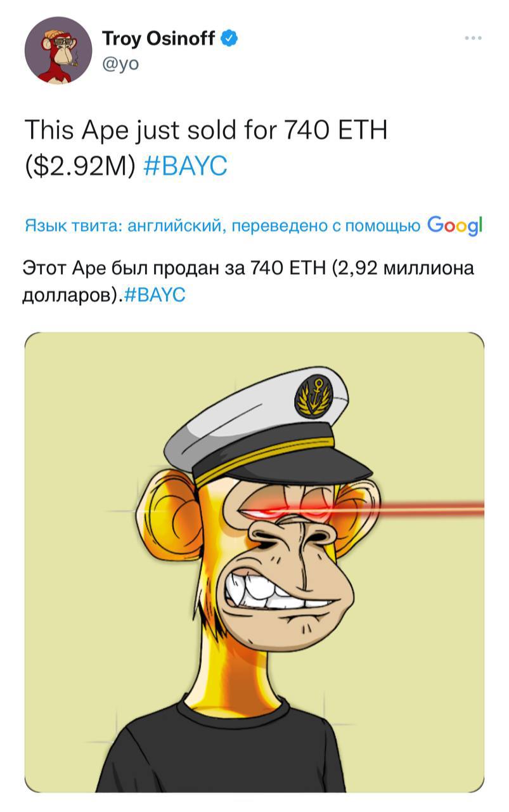
Task: Click the "Язык твита: английский" label
Action: [122, 226]
